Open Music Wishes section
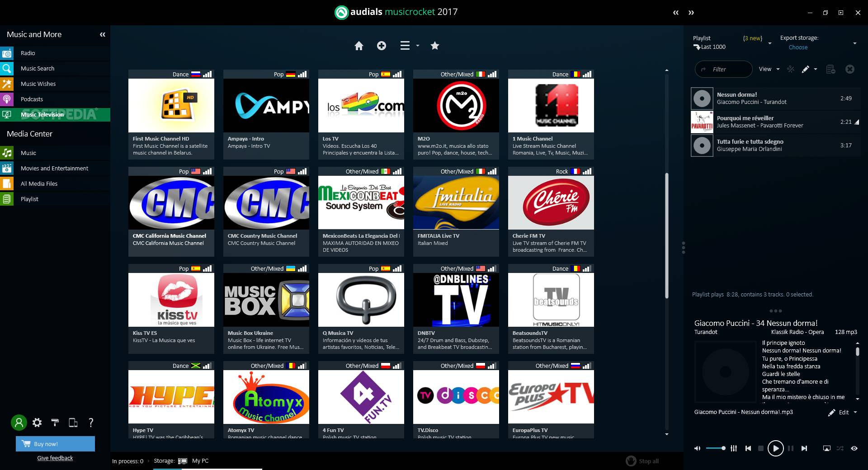 55,84
